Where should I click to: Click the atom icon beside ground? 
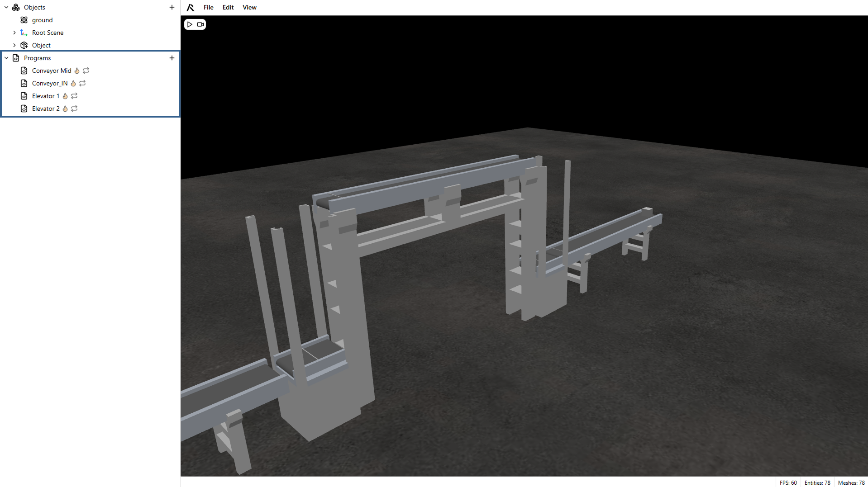24,20
